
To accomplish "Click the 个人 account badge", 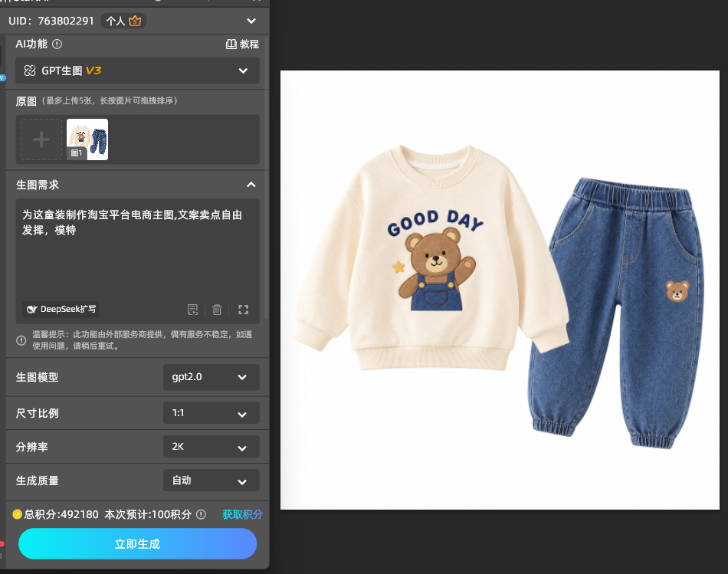I will click(x=123, y=21).
